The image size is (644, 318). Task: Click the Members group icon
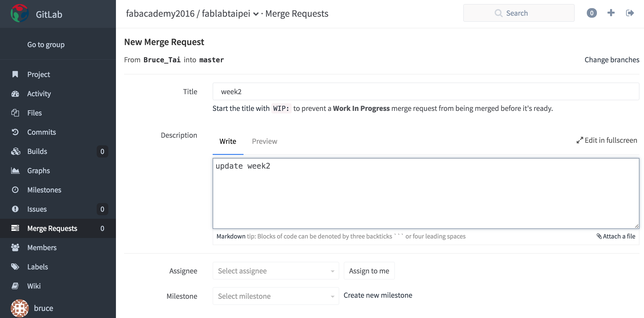tap(15, 247)
